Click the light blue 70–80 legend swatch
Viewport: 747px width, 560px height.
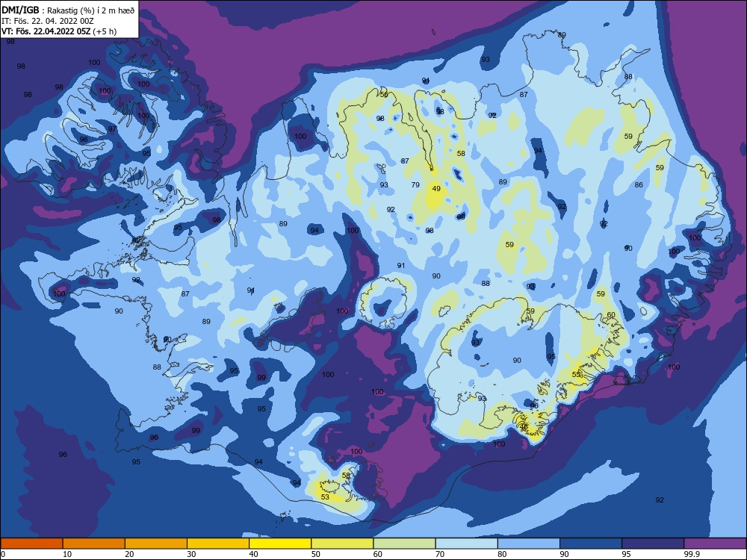[x=467, y=544]
